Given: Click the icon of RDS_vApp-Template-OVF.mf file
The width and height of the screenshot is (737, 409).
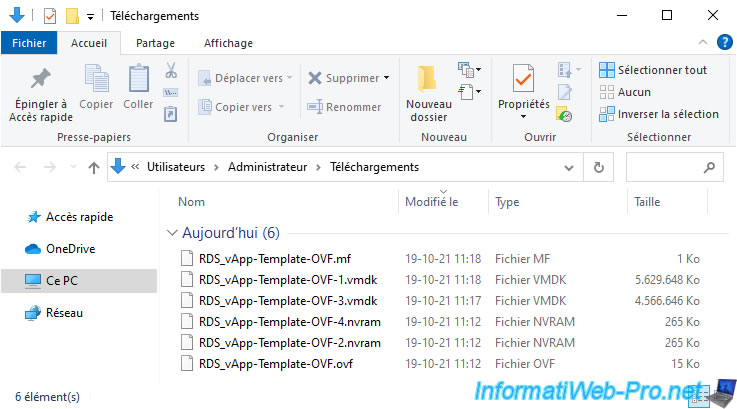Looking at the screenshot, I should [187, 258].
